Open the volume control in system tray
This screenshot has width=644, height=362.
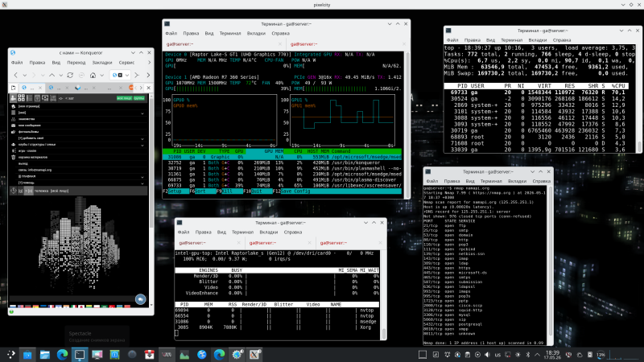point(487,355)
